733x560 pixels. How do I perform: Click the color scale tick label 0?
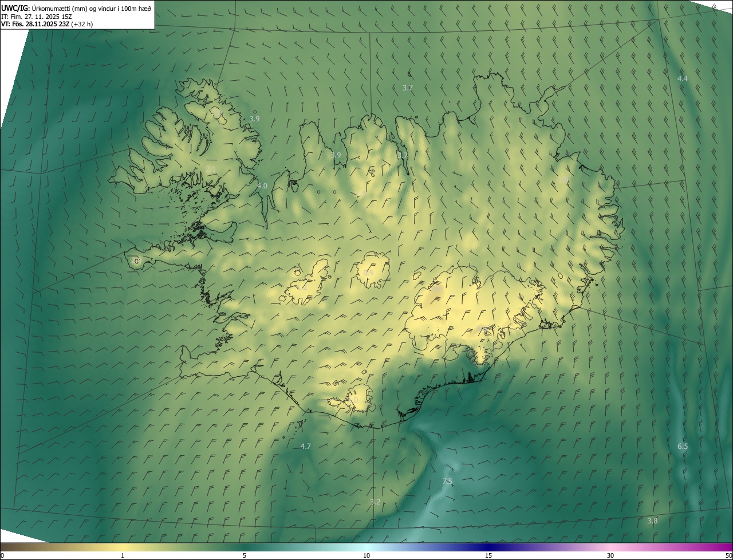[2, 555]
